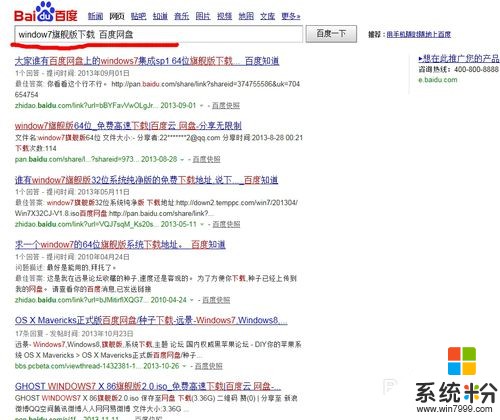Open the 视频 navigation link
The image size is (500, 420).
(224, 16)
